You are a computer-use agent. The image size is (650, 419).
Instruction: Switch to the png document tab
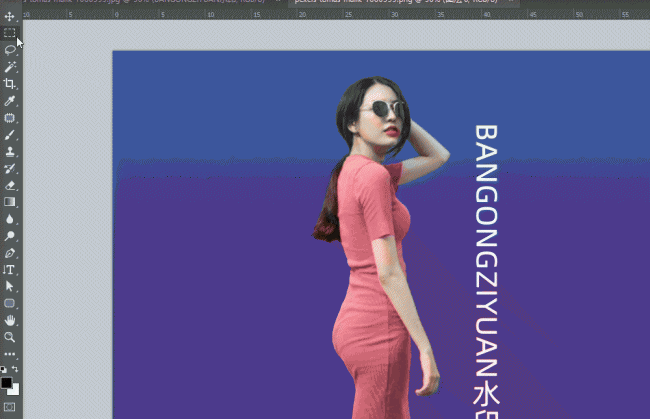click(x=402, y=2)
